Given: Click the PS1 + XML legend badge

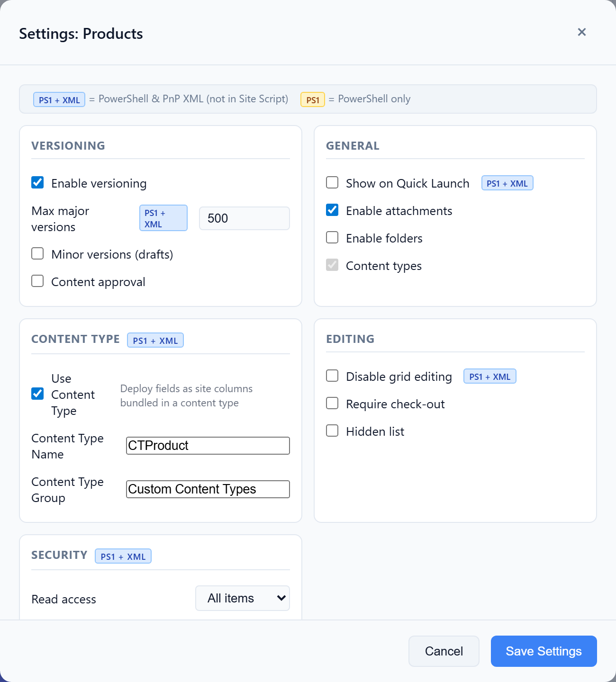Looking at the screenshot, I should 59,100.
